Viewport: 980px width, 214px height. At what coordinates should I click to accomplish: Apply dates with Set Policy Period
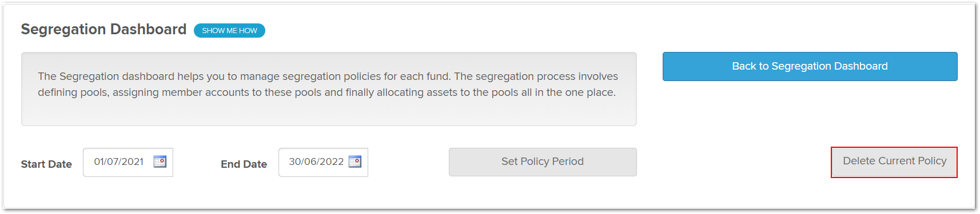(543, 162)
